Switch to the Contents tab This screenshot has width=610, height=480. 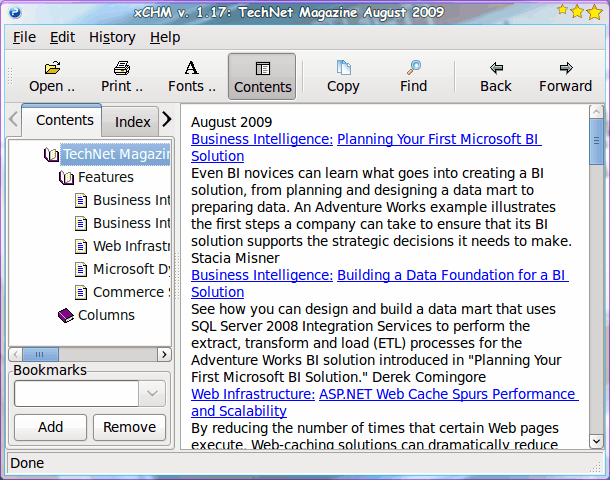click(62, 120)
